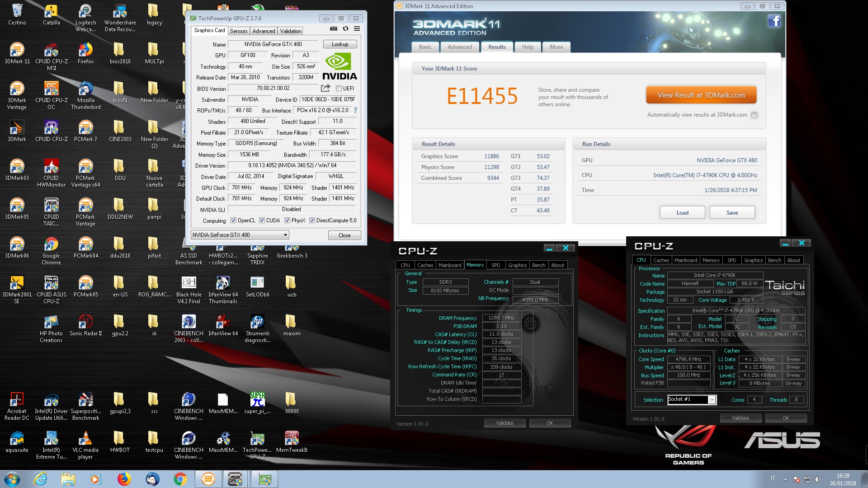Toggle the UEFI checkbox in GPU-Z

coord(339,89)
